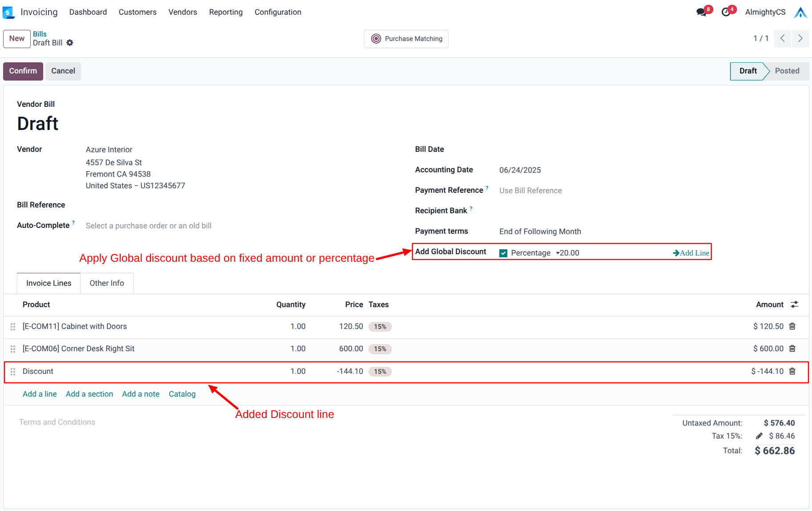This screenshot has height=511, width=812.
Task: Click the Add Line discount link
Action: tap(691, 253)
